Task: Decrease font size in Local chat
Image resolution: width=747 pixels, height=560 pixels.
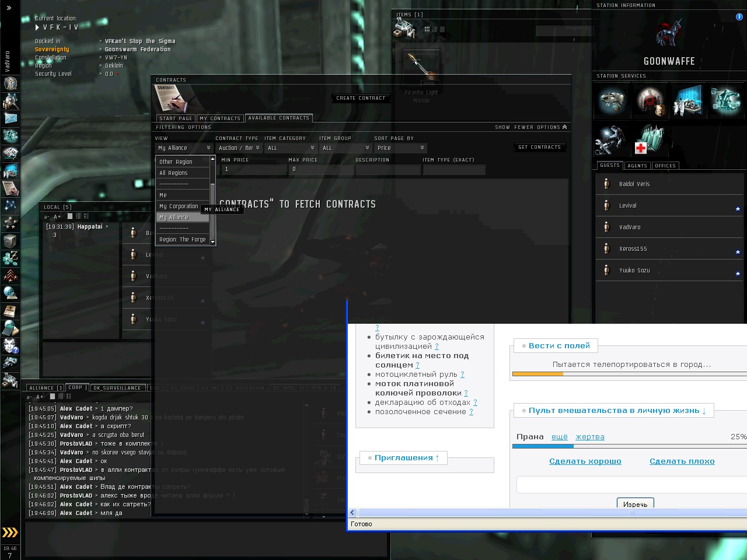Action: coord(47,217)
